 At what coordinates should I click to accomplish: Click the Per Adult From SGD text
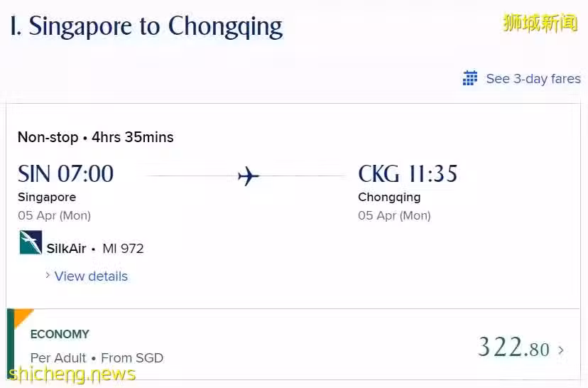tap(97, 358)
